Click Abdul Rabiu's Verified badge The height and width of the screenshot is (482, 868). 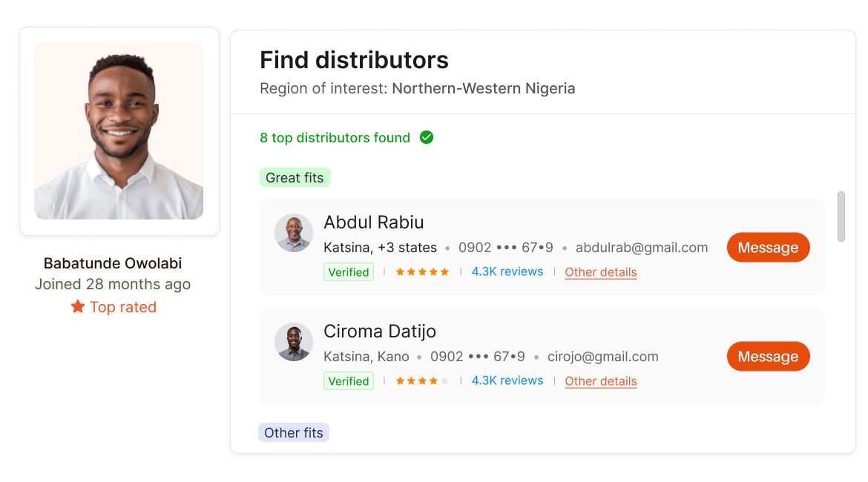(349, 271)
